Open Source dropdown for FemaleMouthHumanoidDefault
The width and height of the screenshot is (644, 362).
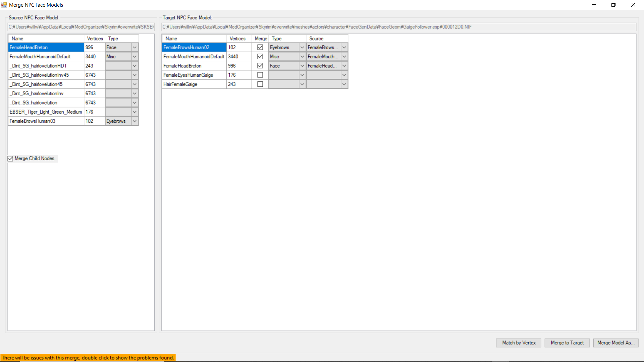pos(344,56)
